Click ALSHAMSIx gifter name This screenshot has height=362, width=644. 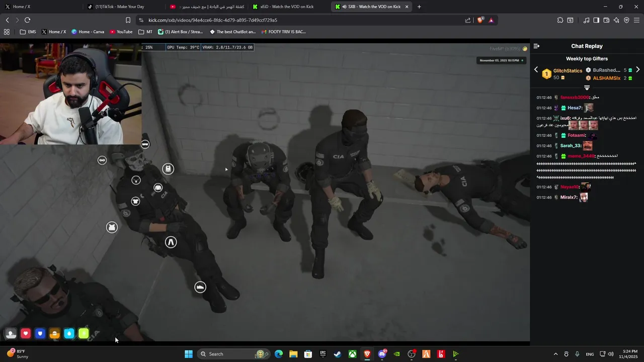607,78
